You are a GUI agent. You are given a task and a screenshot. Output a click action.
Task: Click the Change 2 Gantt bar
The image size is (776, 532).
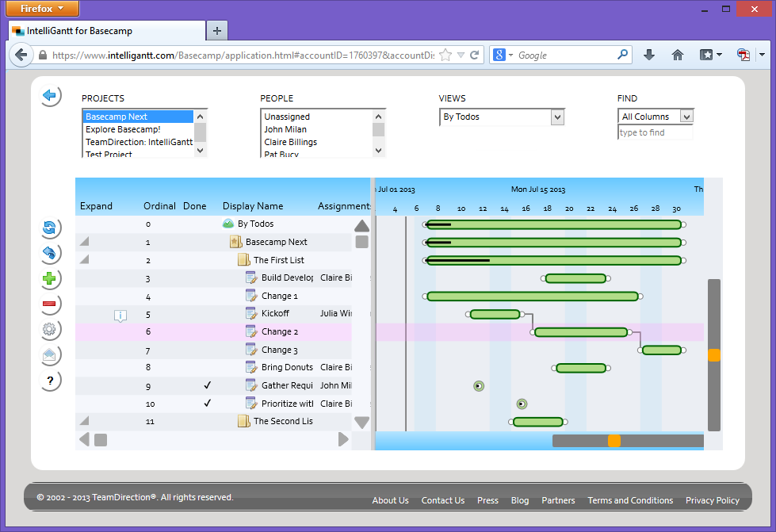click(581, 332)
